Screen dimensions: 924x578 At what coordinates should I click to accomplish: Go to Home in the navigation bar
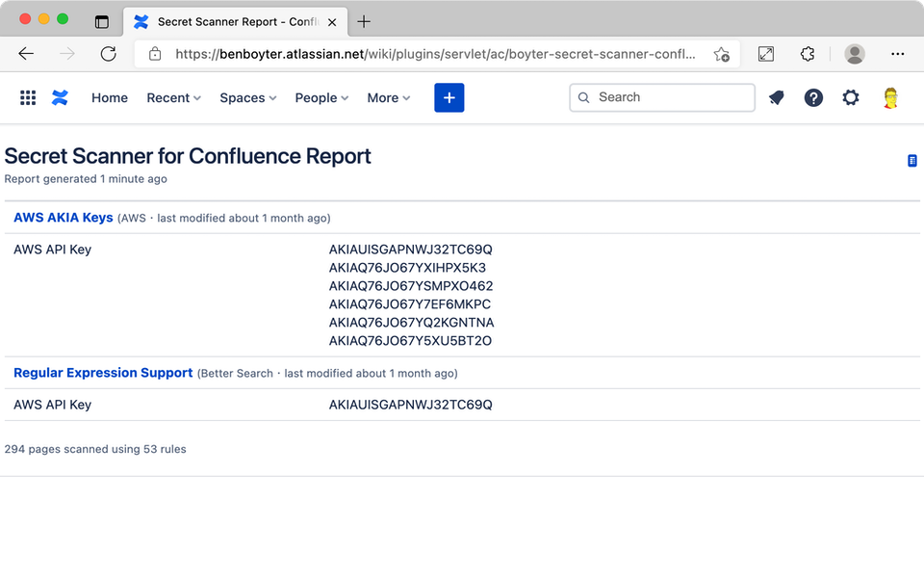point(110,97)
